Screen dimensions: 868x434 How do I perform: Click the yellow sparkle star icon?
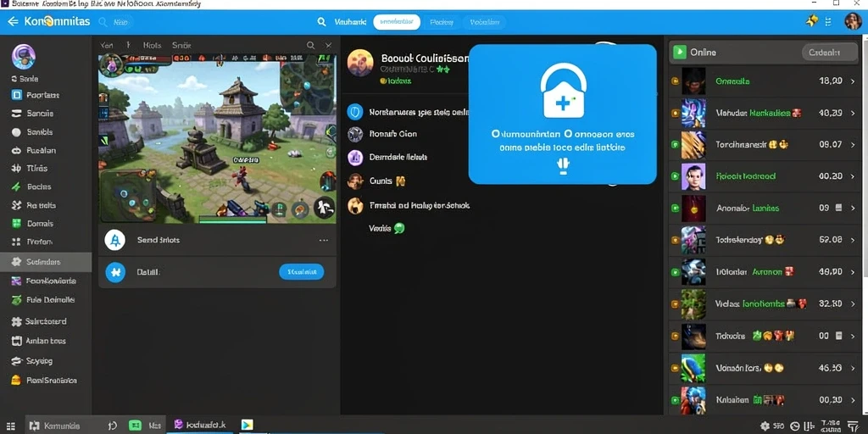click(x=811, y=21)
